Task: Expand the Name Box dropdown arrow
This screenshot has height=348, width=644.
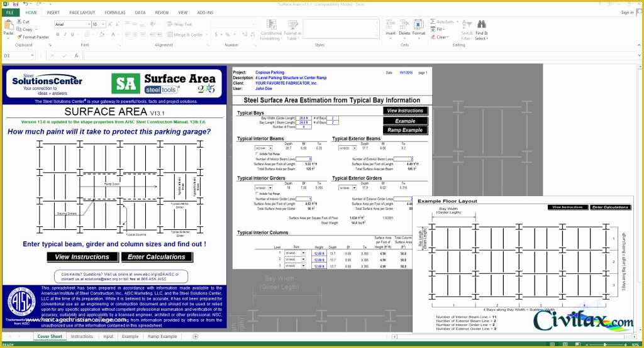Action: coord(32,55)
